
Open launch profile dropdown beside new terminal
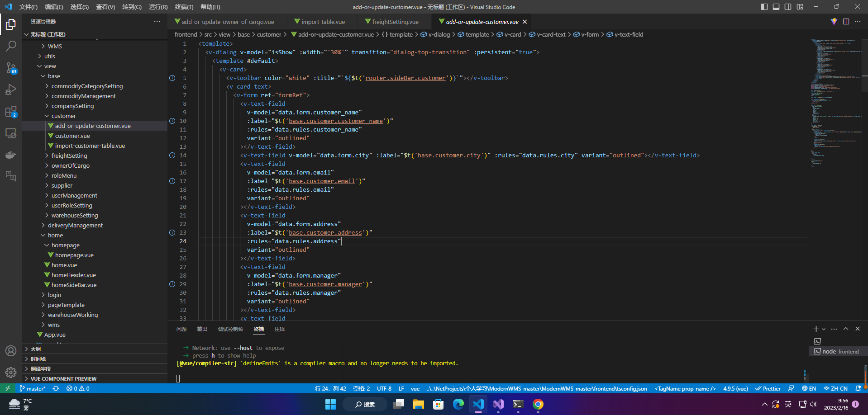click(x=824, y=329)
